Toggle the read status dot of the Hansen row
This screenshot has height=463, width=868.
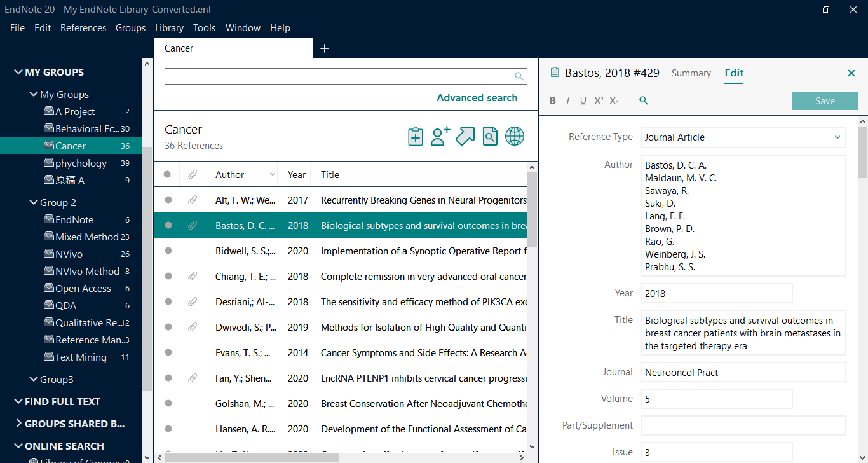[168, 429]
